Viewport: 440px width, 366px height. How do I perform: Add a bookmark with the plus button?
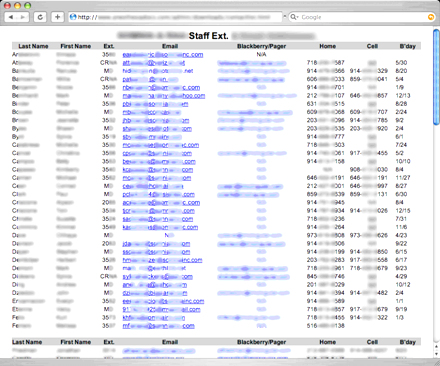(x=57, y=17)
